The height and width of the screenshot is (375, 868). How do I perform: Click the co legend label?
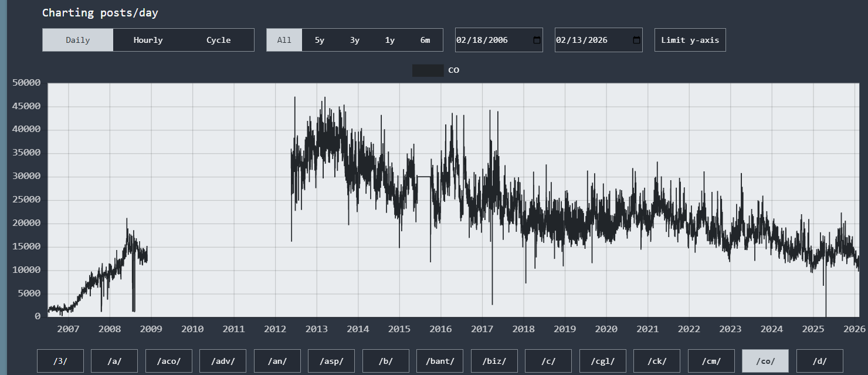(454, 70)
